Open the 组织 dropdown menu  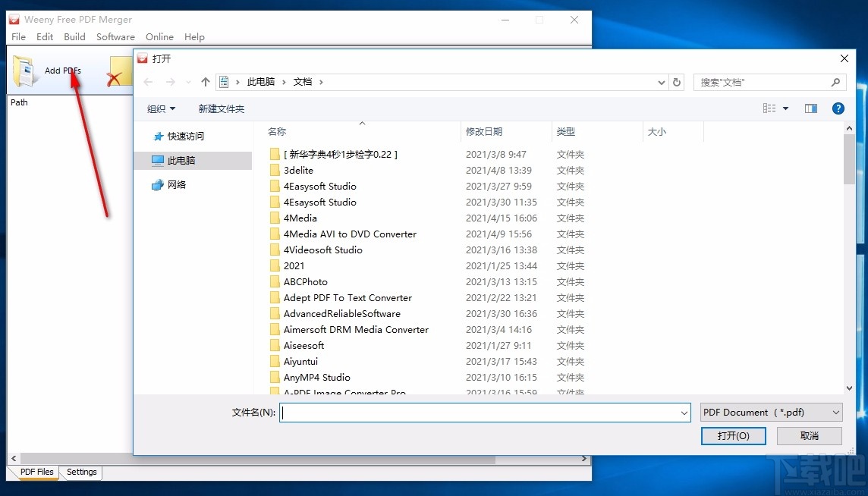161,108
